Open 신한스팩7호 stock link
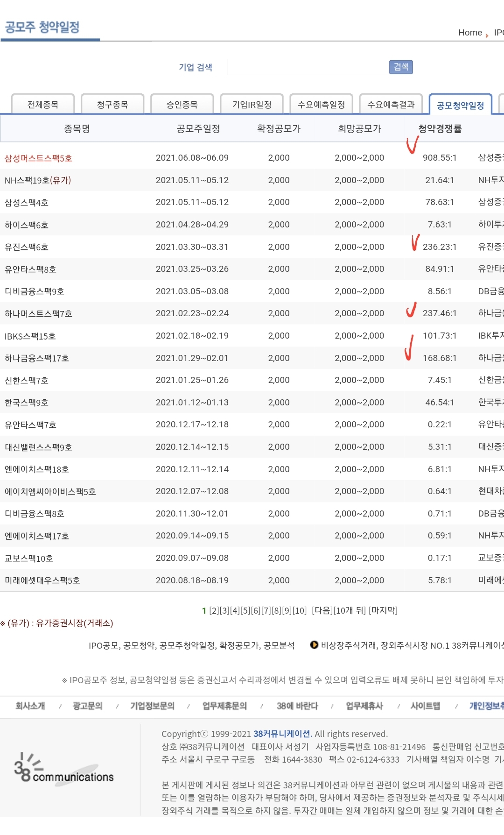This screenshot has height=835, width=504. [x=27, y=380]
